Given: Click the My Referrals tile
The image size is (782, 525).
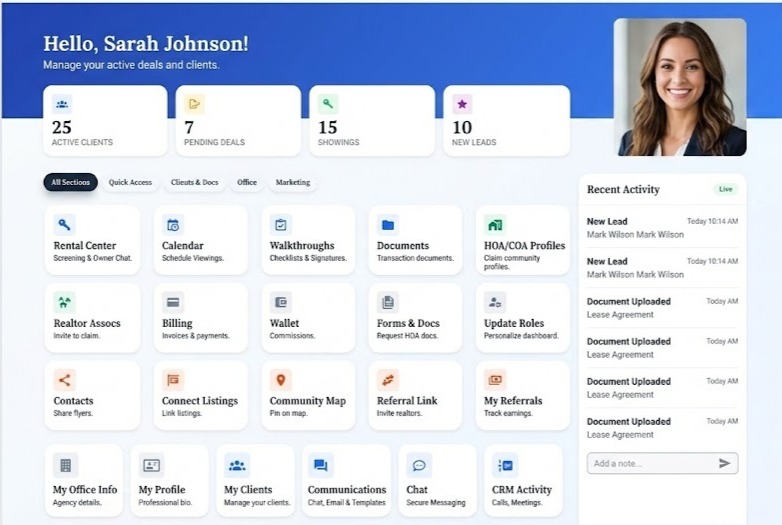Looking at the screenshot, I should [522, 395].
